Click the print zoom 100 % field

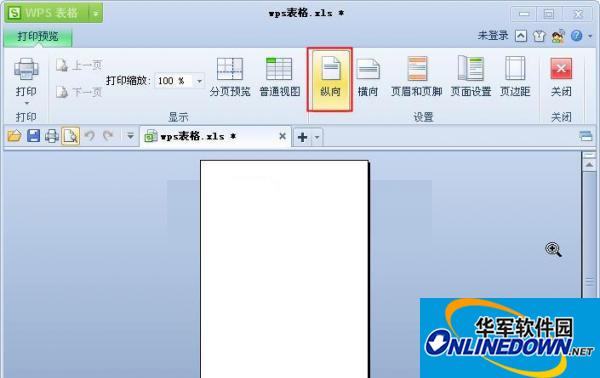[174, 81]
